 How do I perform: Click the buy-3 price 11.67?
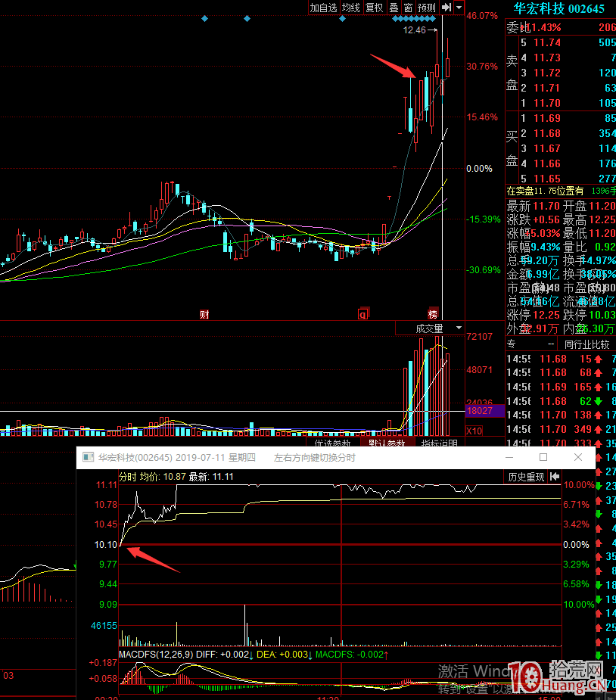[547, 148]
